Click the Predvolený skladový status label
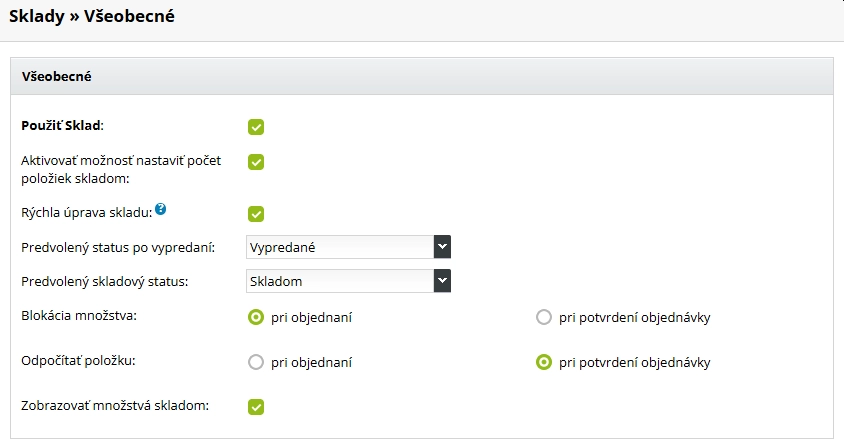The width and height of the screenshot is (844, 445). point(104,281)
